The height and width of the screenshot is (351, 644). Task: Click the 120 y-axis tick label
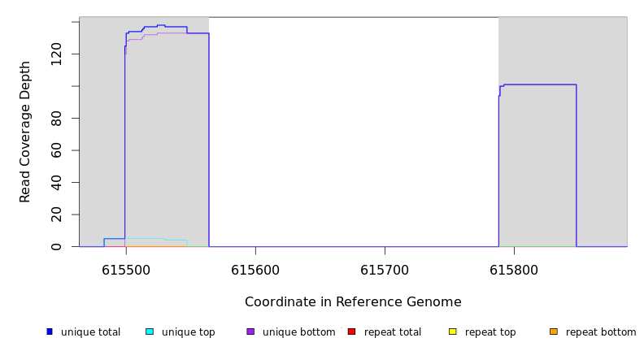56,54
